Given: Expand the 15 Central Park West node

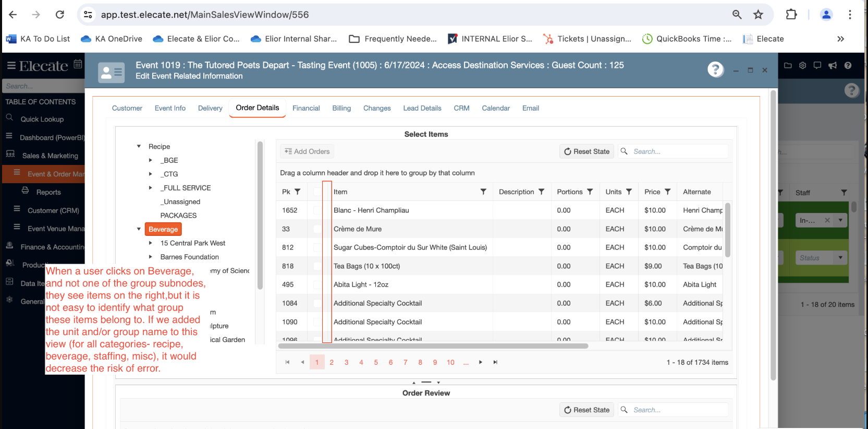Looking at the screenshot, I should click(x=151, y=243).
